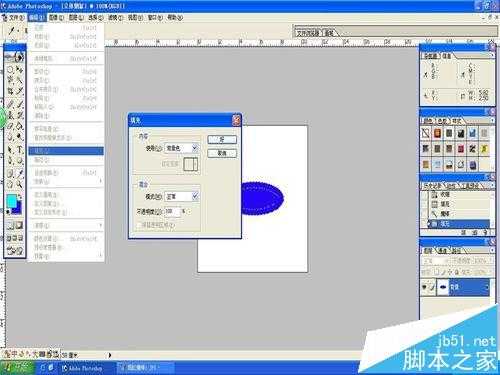Select the History Brush tool

coord(20,115)
